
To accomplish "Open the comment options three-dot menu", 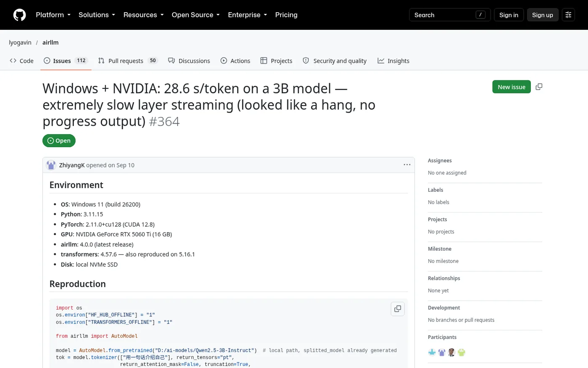I will coord(407,165).
